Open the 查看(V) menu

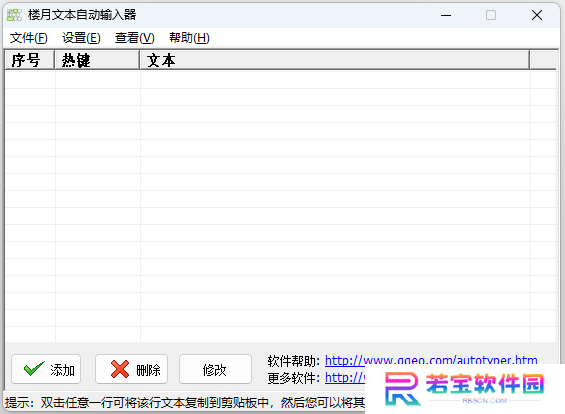pyautogui.click(x=134, y=38)
